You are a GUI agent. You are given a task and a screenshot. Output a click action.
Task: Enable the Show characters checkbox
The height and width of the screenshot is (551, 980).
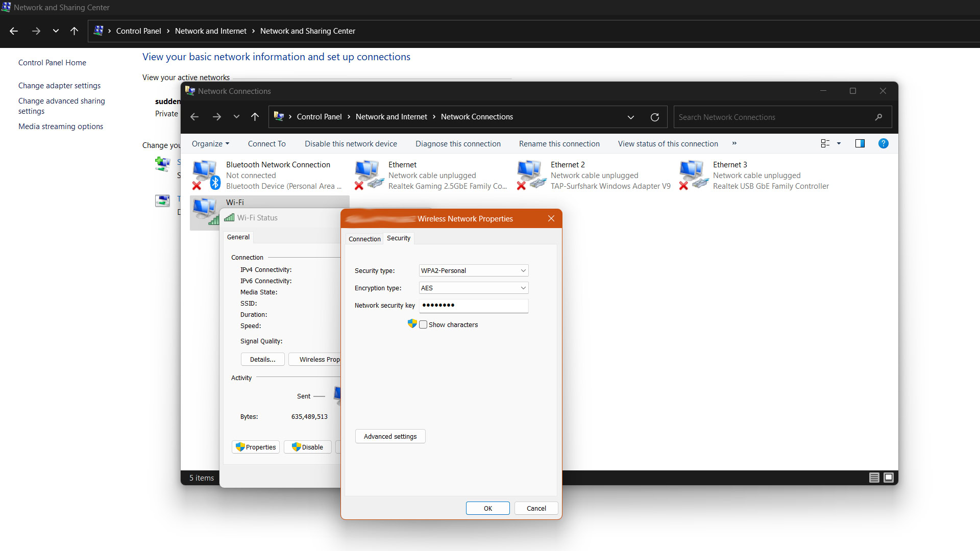point(423,324)
